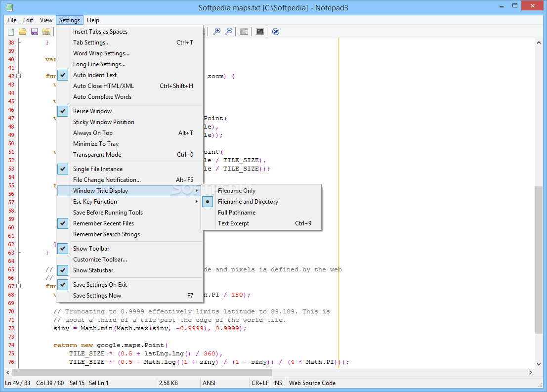This screenshot has width=547, height=392.
Task: Click the Notepad3 app icon in the title bar
Action: (9, 7)
